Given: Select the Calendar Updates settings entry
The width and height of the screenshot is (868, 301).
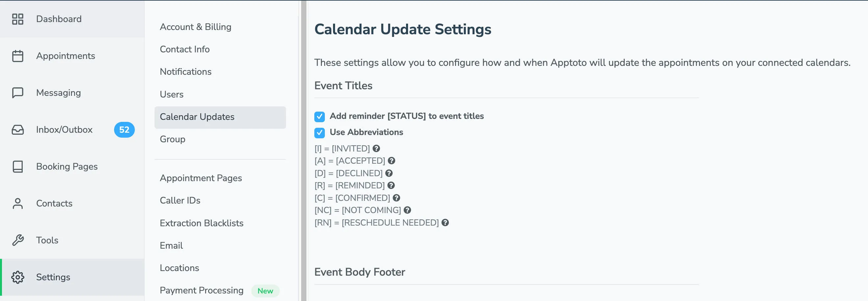Looking at the screenshot, I should click(197, 117).
